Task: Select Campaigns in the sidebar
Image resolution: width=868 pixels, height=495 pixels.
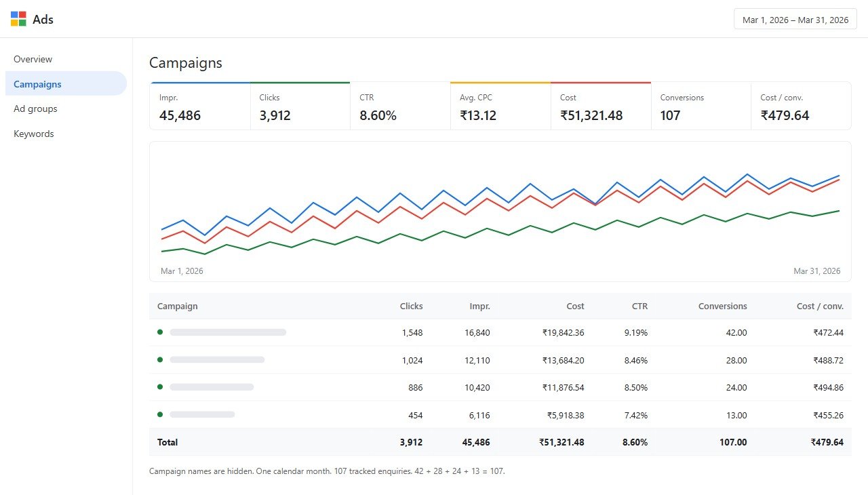Action: (x=66, y=84)
